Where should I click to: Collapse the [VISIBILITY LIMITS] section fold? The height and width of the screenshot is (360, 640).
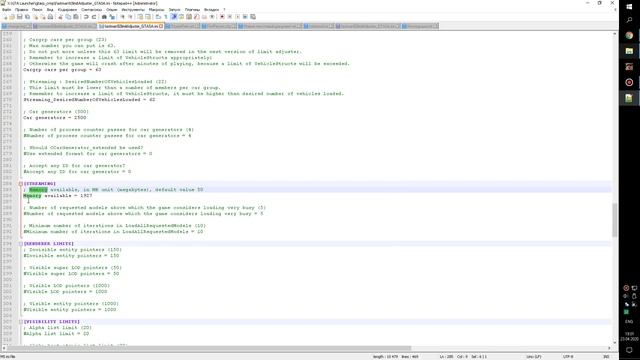click(20, 322)
